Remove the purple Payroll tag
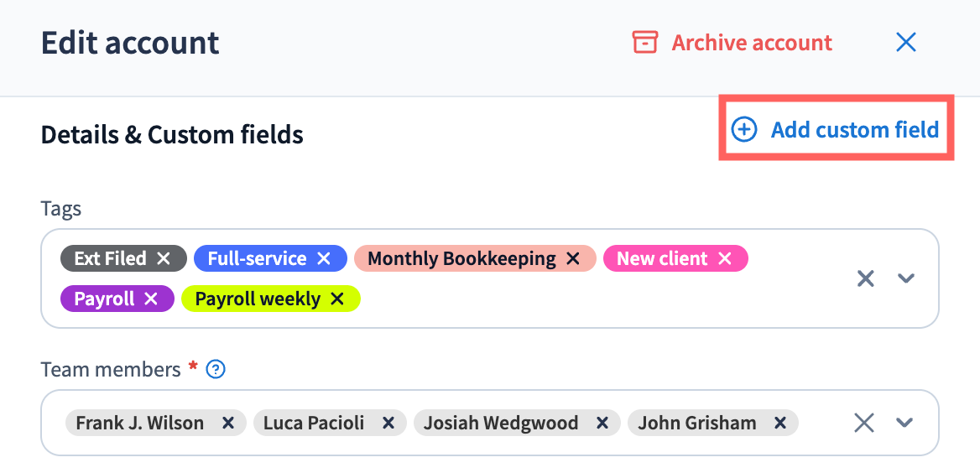Viewport: 980px width, 473px height. point(151,299)
